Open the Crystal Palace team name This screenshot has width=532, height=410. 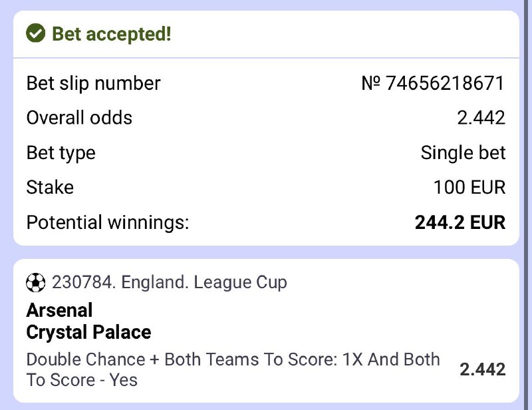pos(88,331)
